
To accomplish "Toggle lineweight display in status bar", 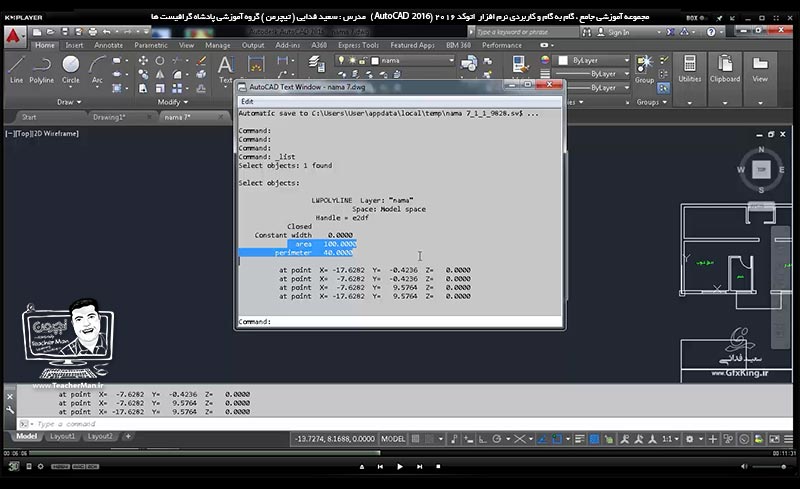I will coord(580,439).
